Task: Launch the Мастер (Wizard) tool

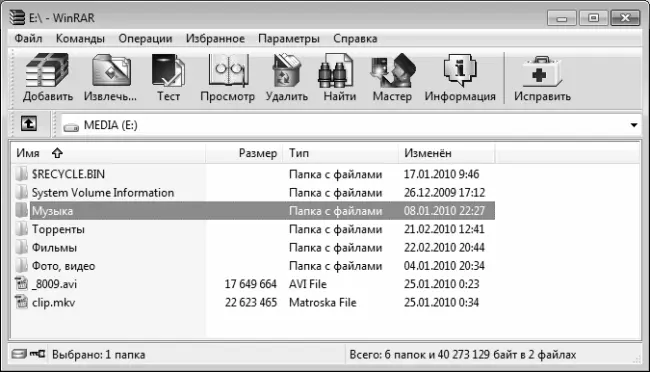Action: 392,71
